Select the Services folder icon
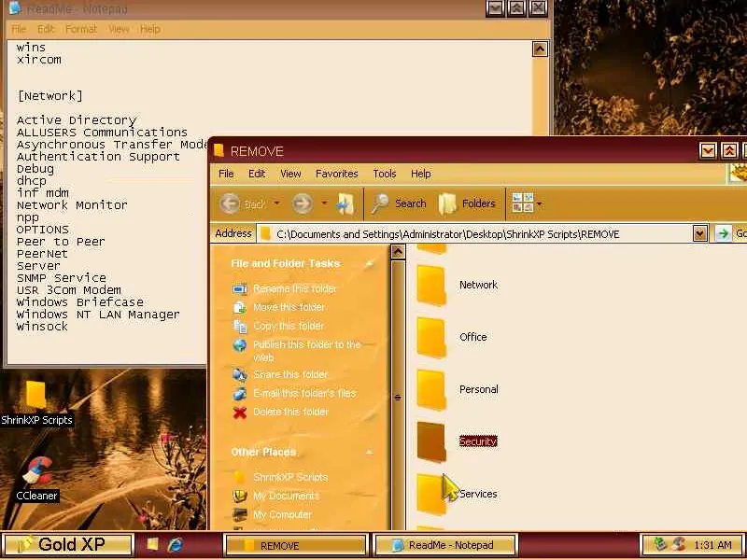This screenshot has height=560, width=747. (431, 495)
